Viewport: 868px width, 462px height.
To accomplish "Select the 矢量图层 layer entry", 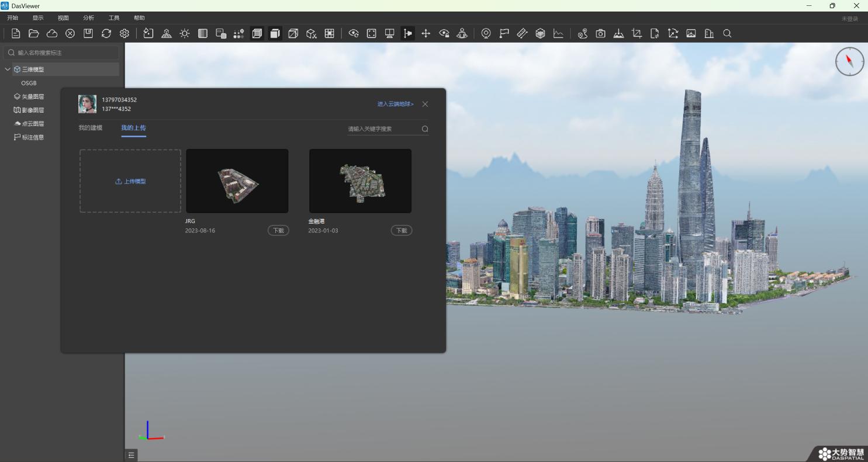I will tap(29, 97).
